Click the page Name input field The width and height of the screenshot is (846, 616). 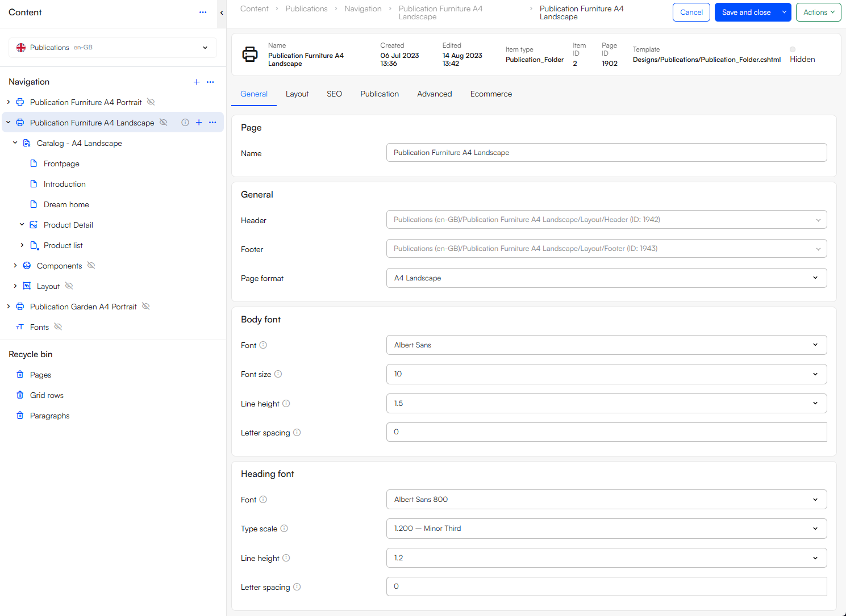click(x=606, y=153)
